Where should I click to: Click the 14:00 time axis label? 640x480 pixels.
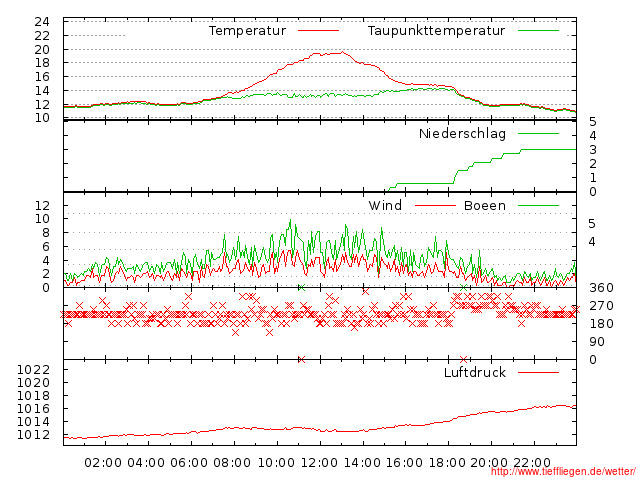tap(362, 462)
